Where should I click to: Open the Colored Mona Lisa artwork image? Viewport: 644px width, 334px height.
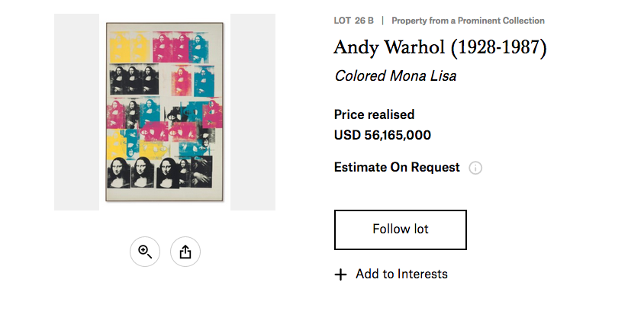tap(165, 112)
